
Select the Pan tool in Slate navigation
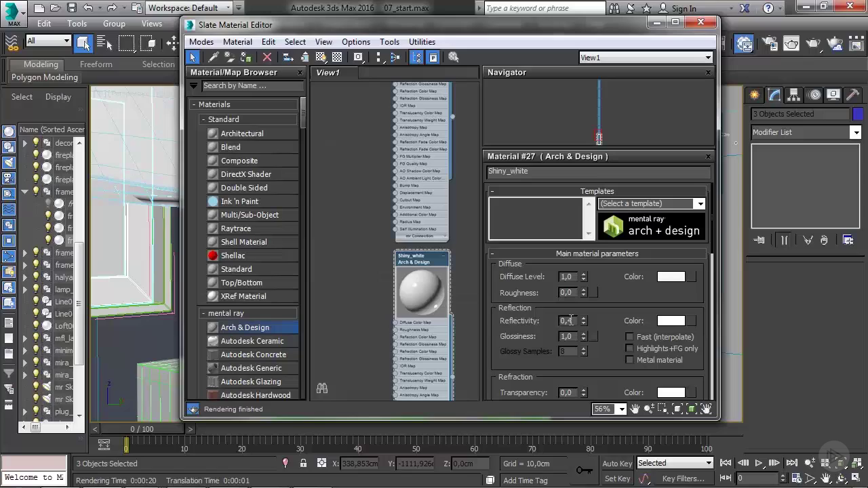[x=635, y=409]
